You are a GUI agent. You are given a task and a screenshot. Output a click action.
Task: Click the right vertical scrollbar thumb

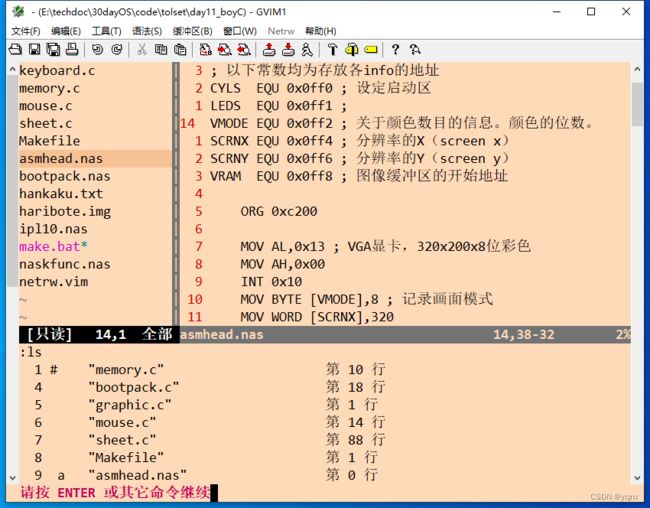637,104
